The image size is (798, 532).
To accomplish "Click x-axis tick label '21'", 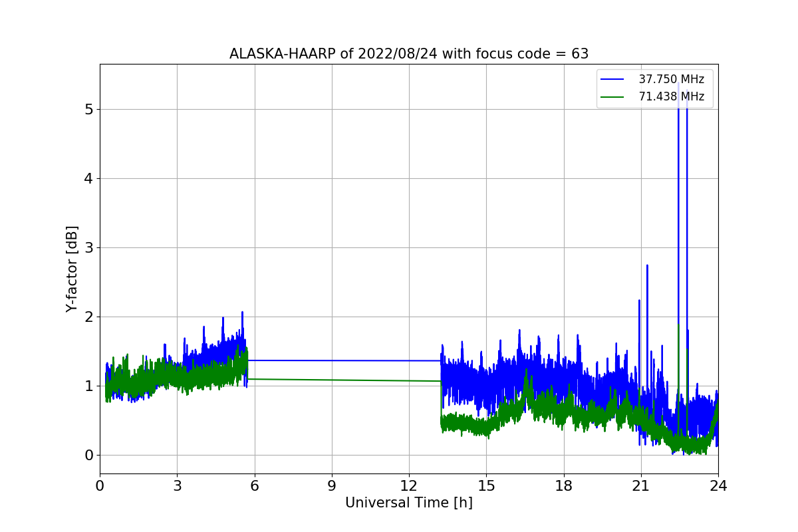I will pos(641,486).
